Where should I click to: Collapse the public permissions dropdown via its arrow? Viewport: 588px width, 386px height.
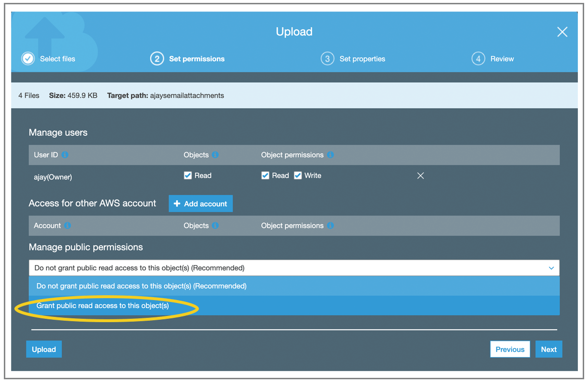(x=551, y=268)
